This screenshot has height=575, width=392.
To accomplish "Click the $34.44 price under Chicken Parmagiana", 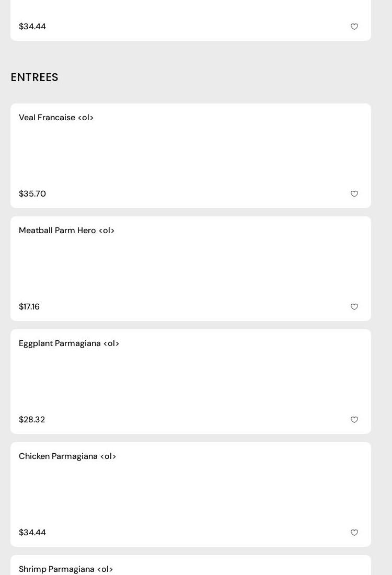I will (32, 533).
